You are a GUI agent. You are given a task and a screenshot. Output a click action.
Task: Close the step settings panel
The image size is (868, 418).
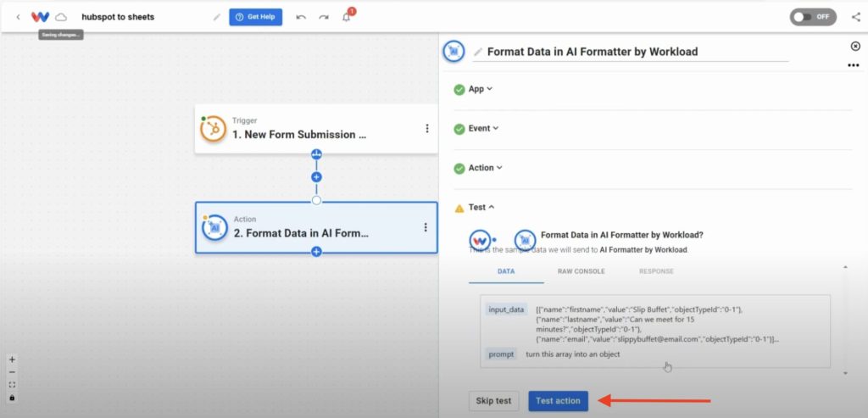[x=855, y=46]
